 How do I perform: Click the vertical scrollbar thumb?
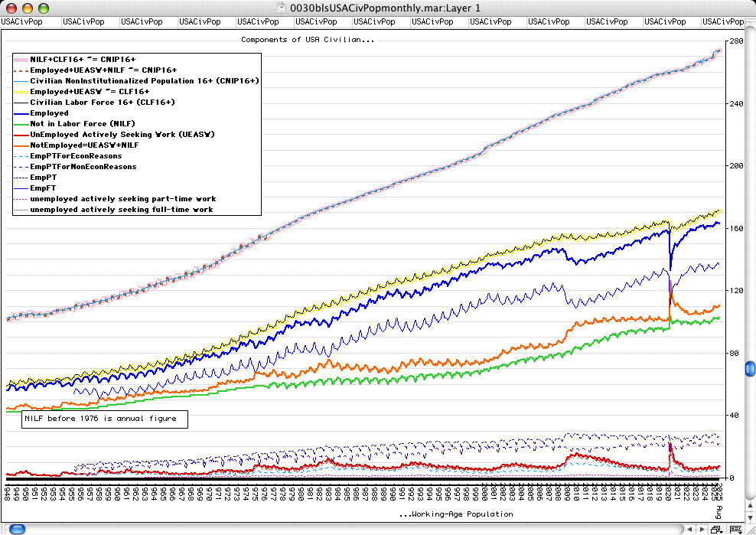750,370
